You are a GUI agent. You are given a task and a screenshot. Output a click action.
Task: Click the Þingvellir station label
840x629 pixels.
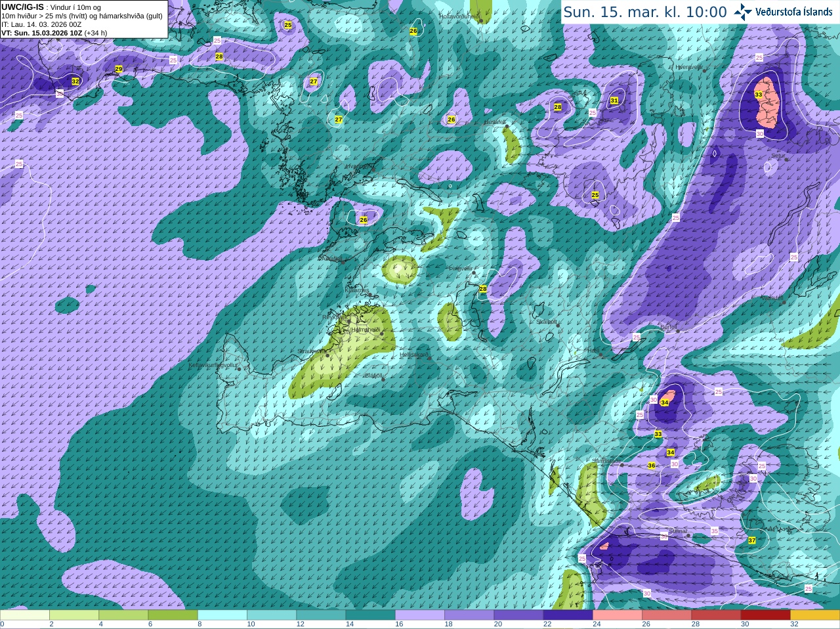point(461,268)
